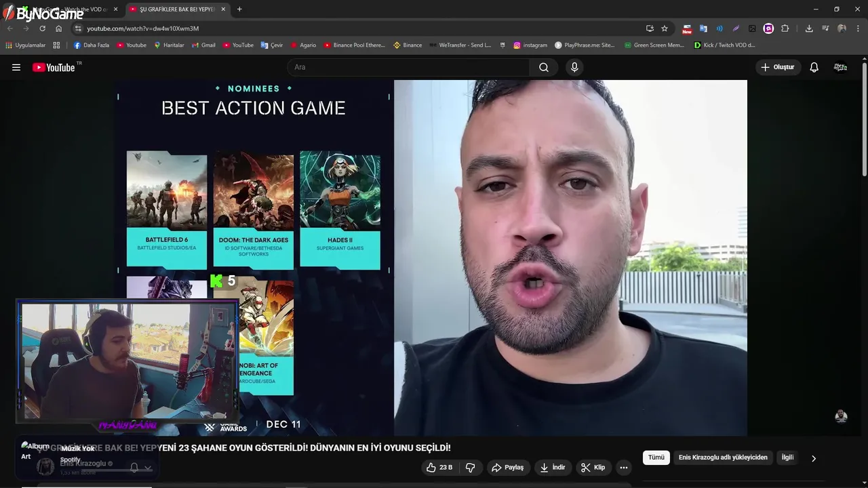Open the Chrome profile avatar

[x=842, y=28]
